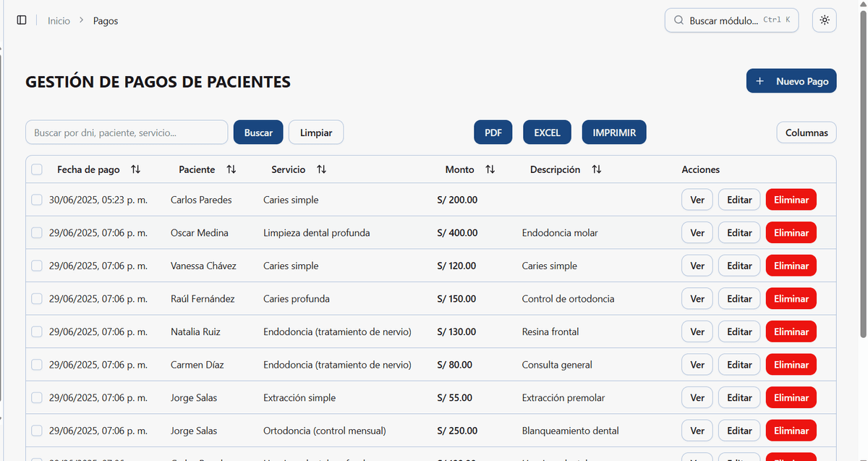This screenshot has height=461, width=868.
Task: Click the 'Buscar por dni' input field
Action: click(x=127, y=132)
